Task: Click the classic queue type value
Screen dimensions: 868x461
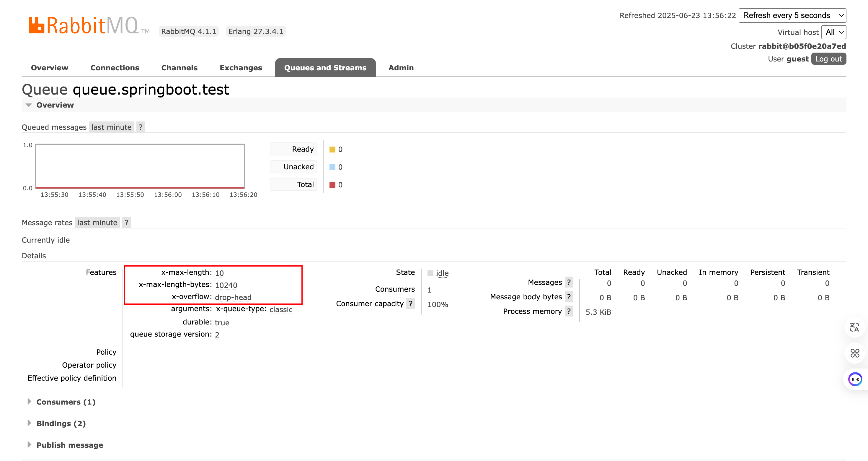Action: (x=281, y=309)
